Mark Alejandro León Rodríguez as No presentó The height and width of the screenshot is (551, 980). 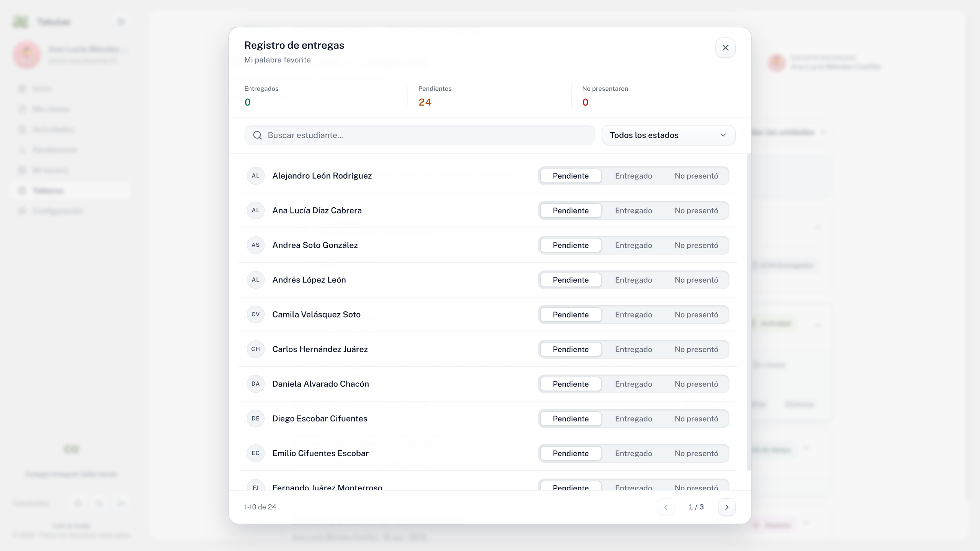[x=696, y=176]
